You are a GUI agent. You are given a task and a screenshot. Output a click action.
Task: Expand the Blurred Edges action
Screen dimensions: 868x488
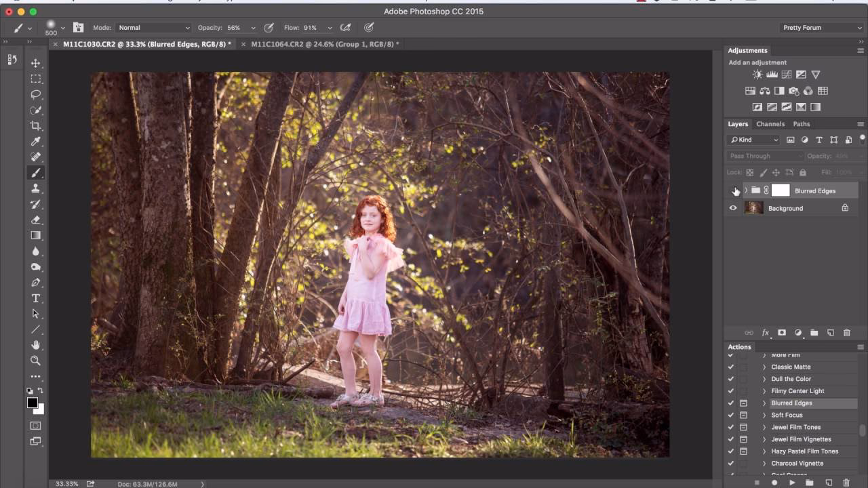click(764, 403)
